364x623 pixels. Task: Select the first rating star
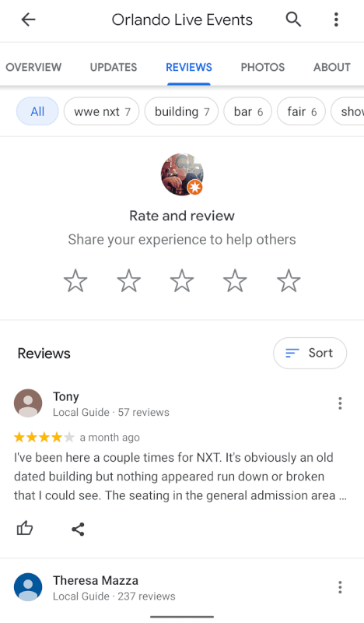coord(75,280)
